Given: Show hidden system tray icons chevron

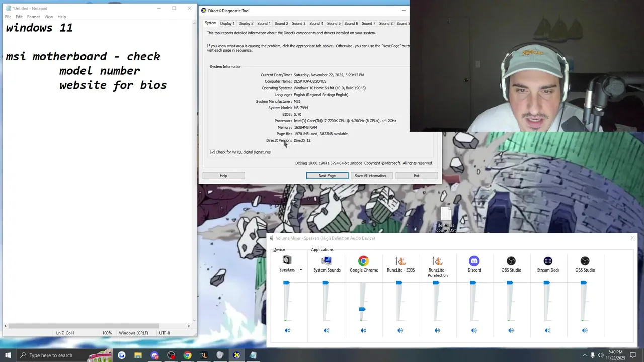Looking at the screenshot, I should tap(584, 355).
